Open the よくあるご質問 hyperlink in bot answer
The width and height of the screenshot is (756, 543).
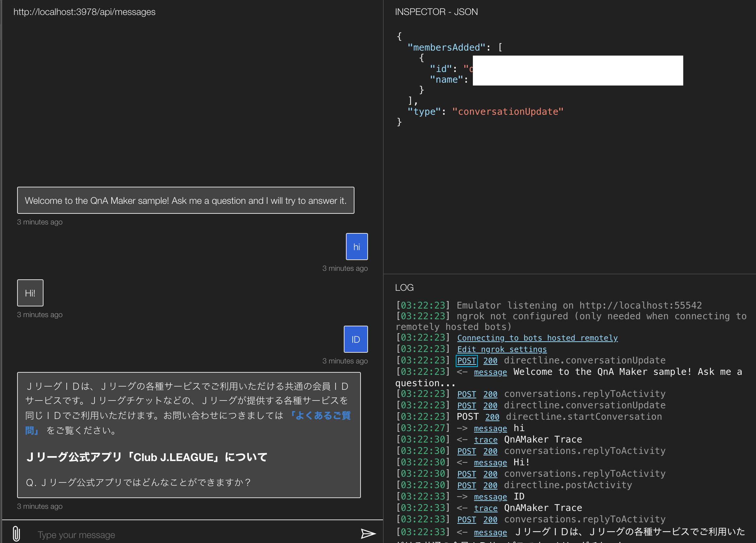321,415
